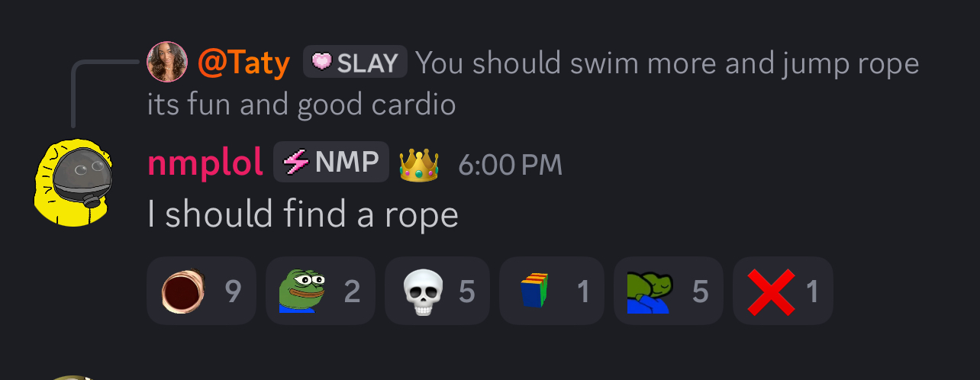980x380 pixels.
Task: Click the SLAY server tag badge
Action: [x=355, y=62]
